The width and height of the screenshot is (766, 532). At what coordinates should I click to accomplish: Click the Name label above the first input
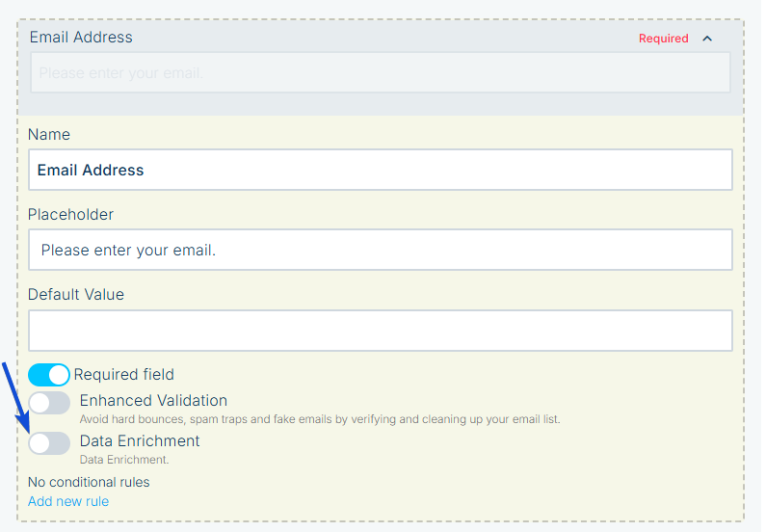[x=49, y=134]
